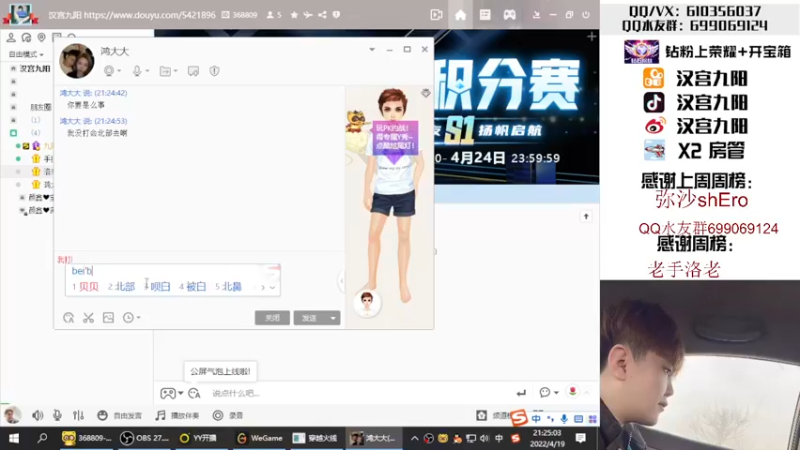The height and width of the screenshot is (450, 800).
Task: Show hidden system tray icons
Action: tap(414, 438)
